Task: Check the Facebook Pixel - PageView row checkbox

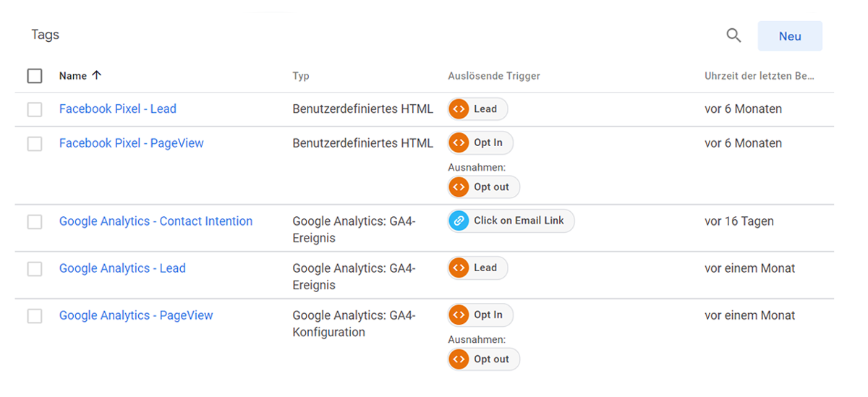Action: tap(35, 144)
